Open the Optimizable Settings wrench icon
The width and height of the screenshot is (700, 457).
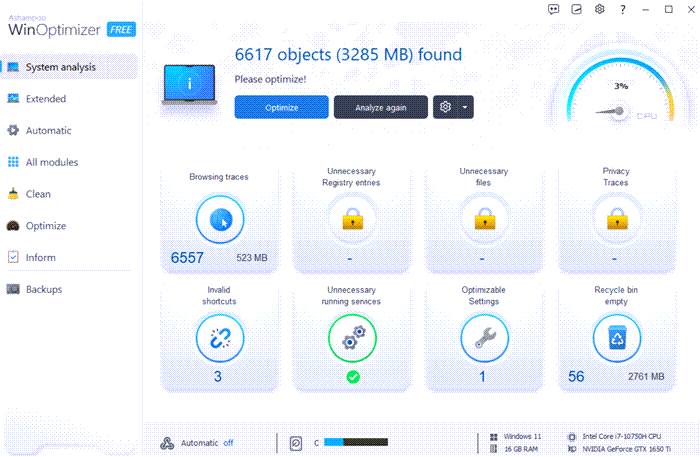tap(484, 338)
